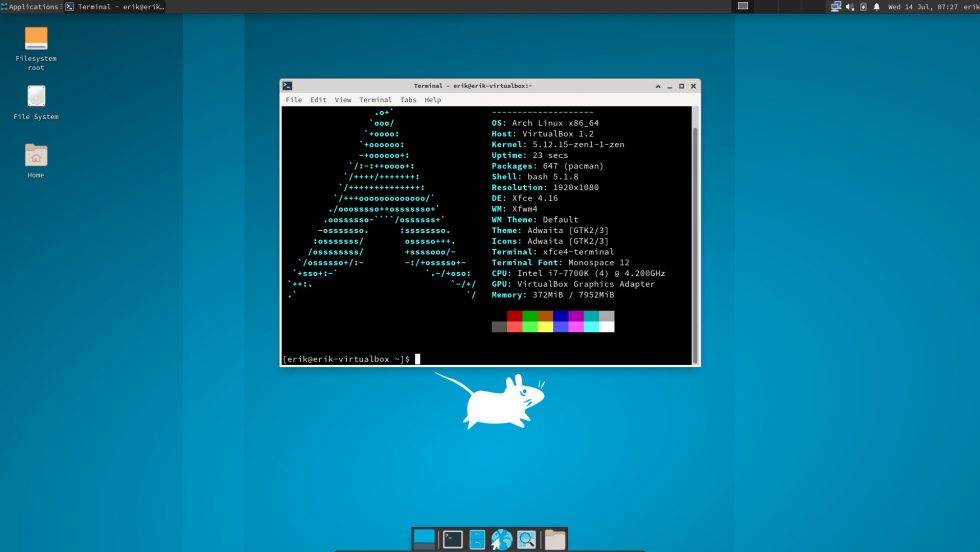The height and width of the screenshot is (552, 980).
Task: Roll up terminal window with arrow button
Action: pos(658,86)
